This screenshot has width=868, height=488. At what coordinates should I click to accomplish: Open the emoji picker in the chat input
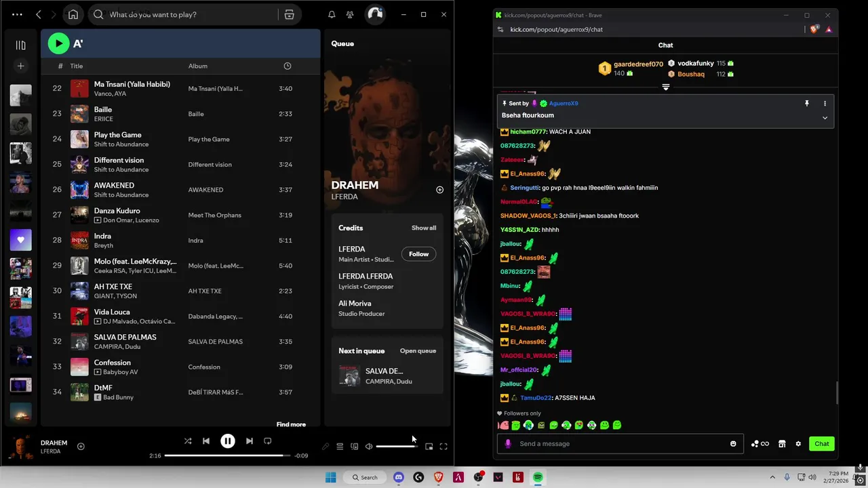point(733,444)
